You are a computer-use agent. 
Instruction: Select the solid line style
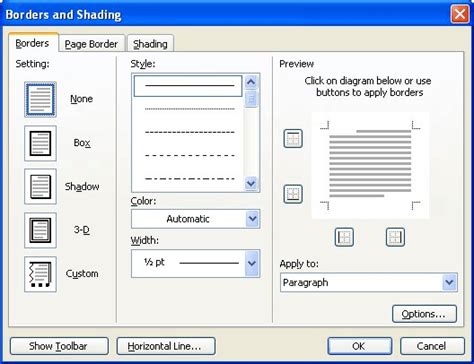[188, 86]
